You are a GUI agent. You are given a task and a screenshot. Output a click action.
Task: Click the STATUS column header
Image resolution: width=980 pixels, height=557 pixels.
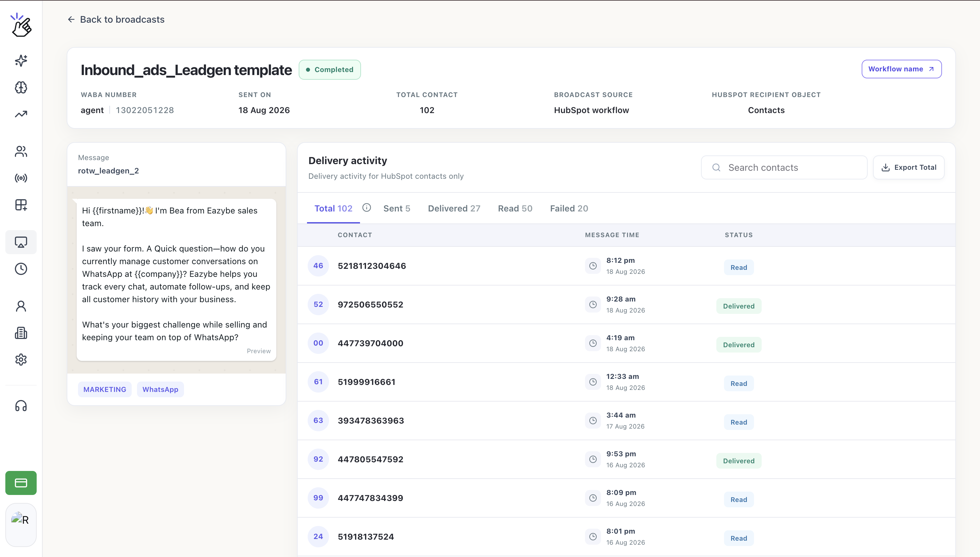pos(738,235)
